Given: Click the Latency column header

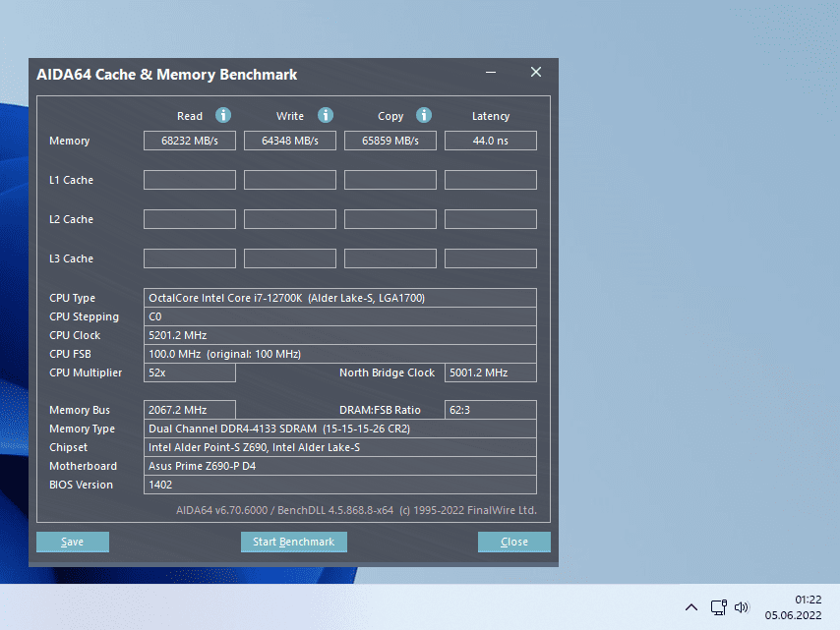Looking at the screenshot, I should (491, 116).
